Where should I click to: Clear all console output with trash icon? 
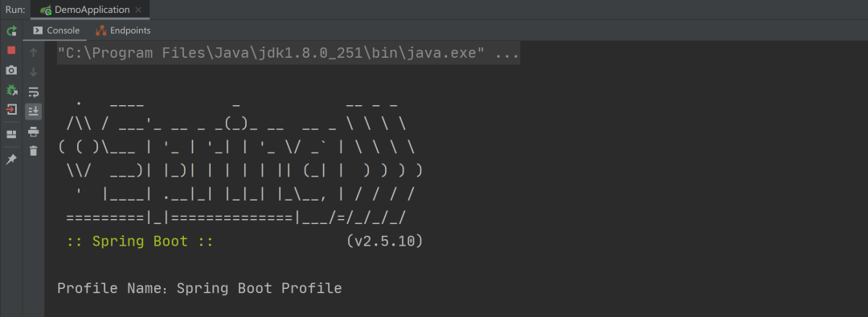click(x=33, y=151)
